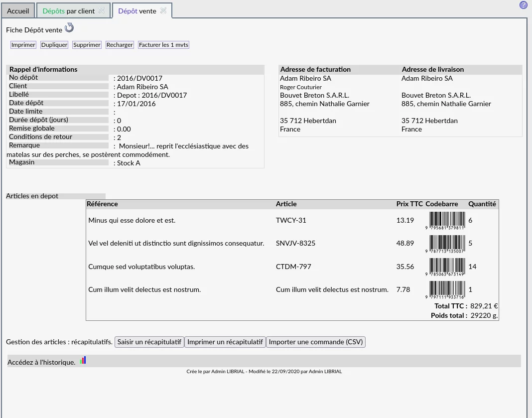Close the Dépôt vente tab
Viewport: 532px width, 418px height.
pos(163,10)
